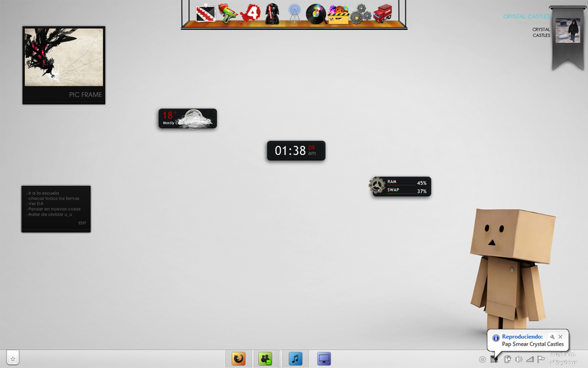Open the yellow crate with creatures icon
This screenshot has height=368, width=588.
point(338,14)
